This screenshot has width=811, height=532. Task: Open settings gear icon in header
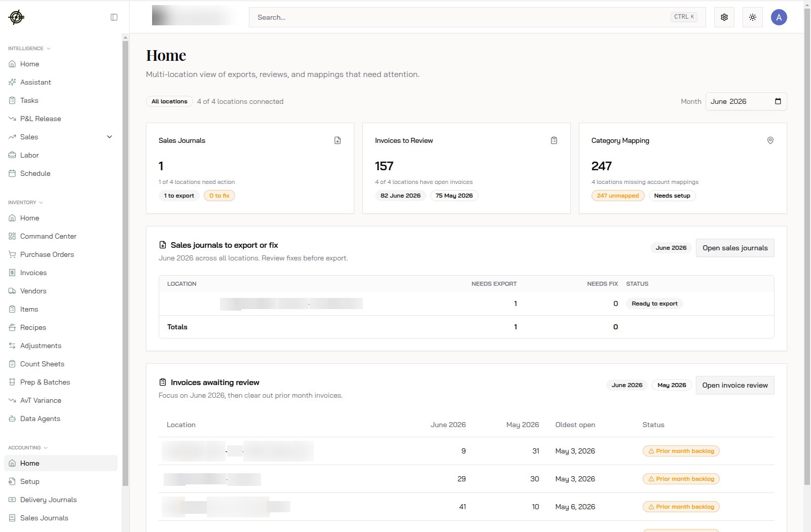724,17
